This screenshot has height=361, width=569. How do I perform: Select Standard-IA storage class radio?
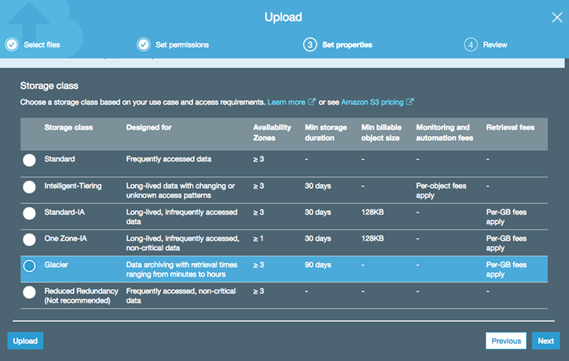click(29, 213)
